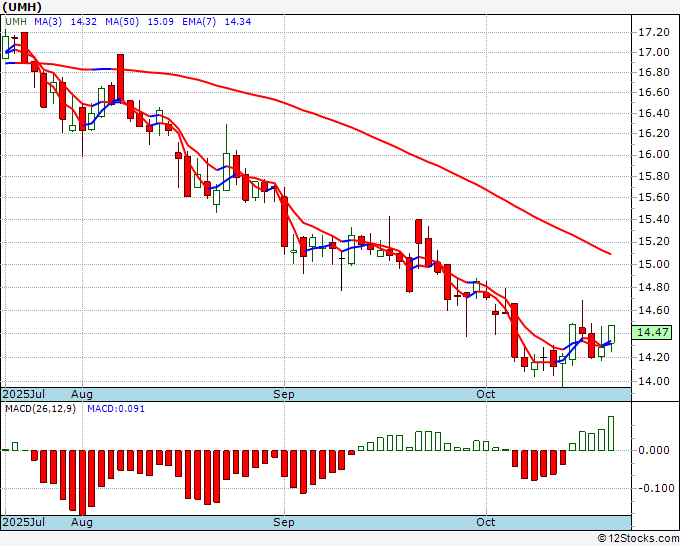Click the 15.40 price axis label
680x546 pixels.
click(654, 219)
